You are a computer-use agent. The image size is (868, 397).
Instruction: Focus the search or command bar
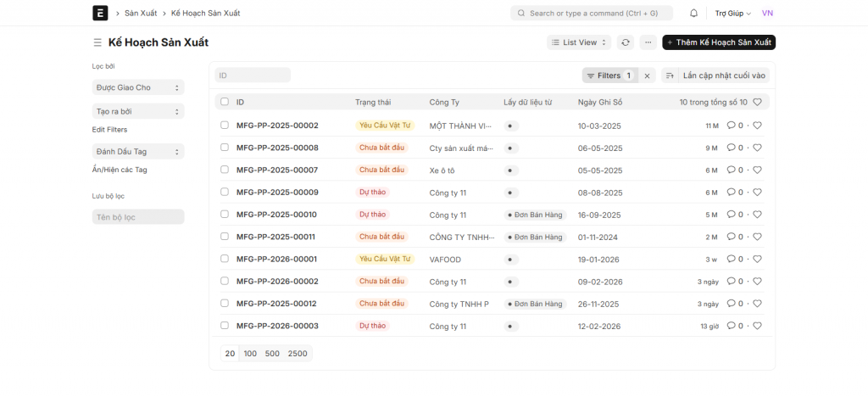tap(592, 14)
